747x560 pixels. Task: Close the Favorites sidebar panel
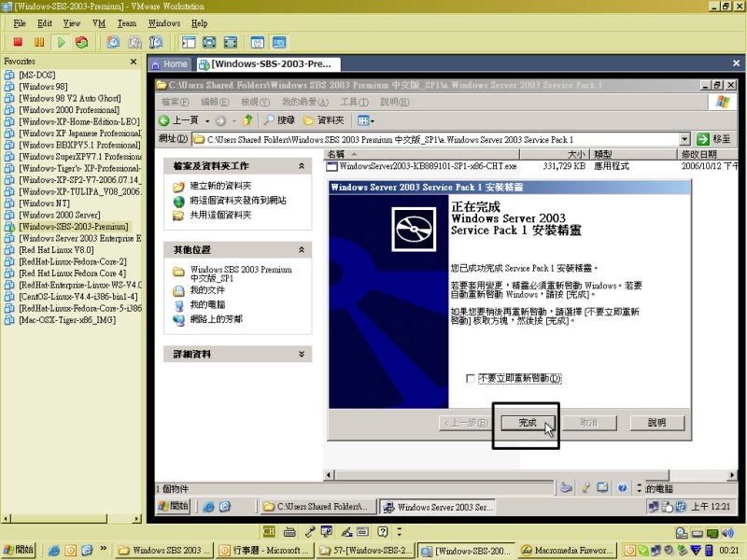click(134, 62)
